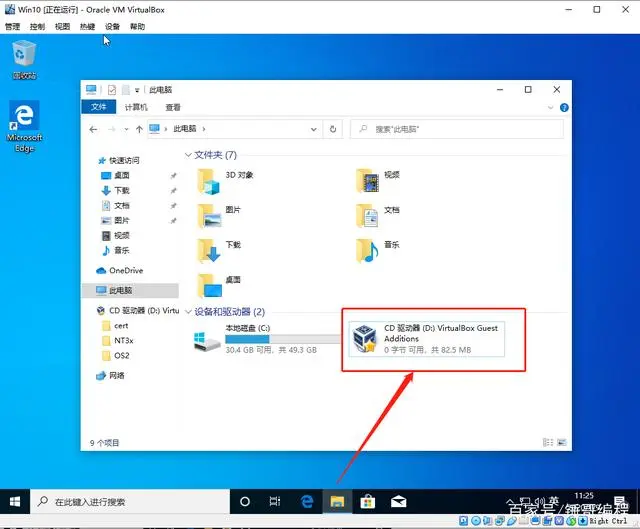The width and height of the screenshot is (640, 529).
Task: Open the Mail app in taskbar
Action: [x=398, y=501]
